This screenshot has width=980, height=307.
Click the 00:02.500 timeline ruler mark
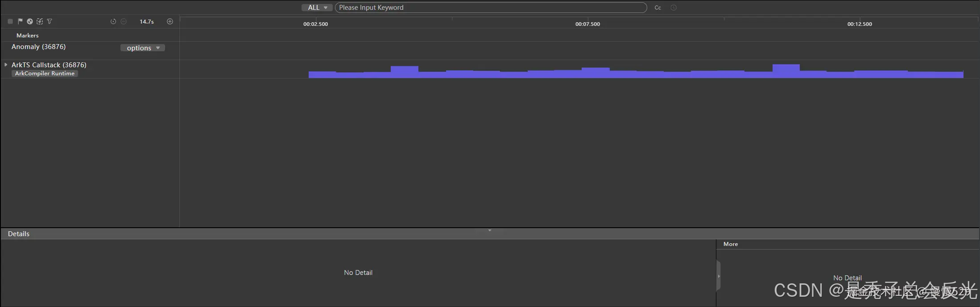click(x=315, y=24)
